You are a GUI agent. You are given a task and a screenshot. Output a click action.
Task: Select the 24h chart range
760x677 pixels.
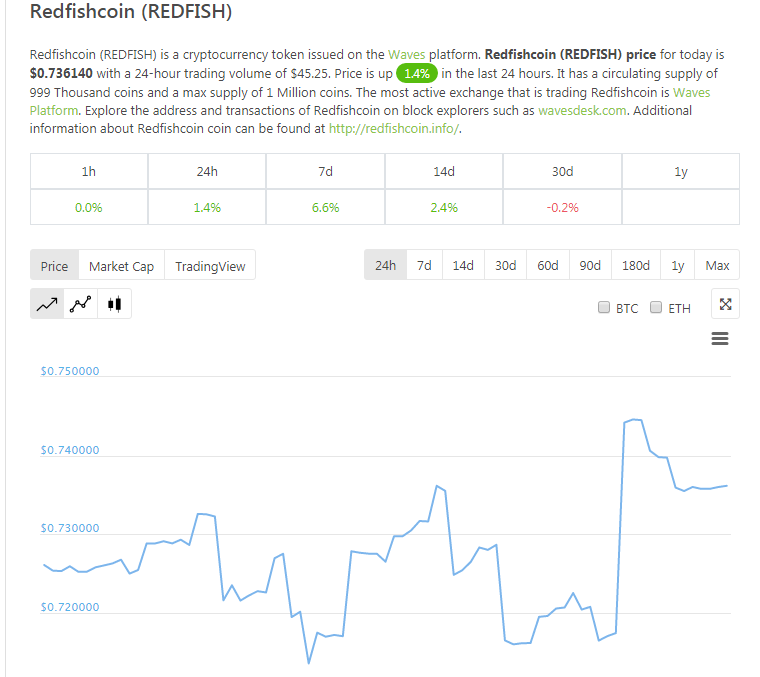[x=385, y=265]
